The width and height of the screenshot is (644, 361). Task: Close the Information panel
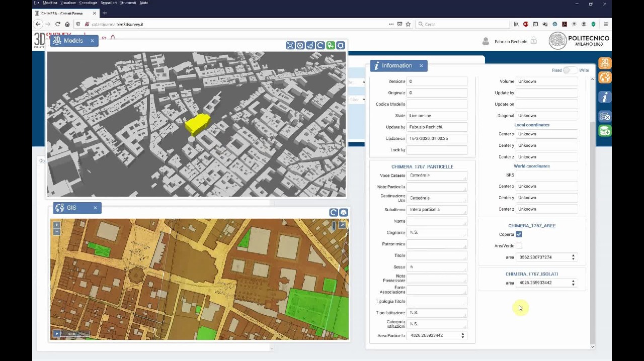[x=421, y=66]
